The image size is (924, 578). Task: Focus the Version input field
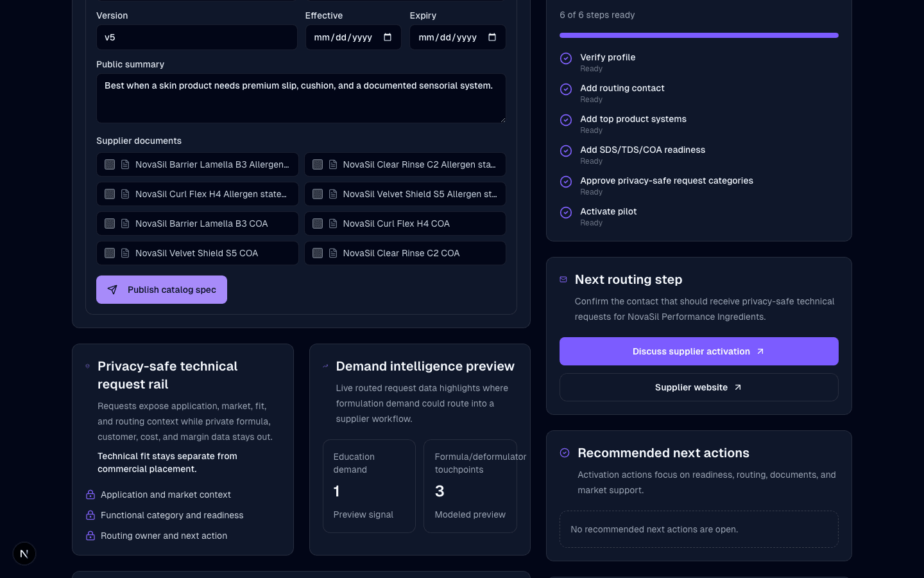pyautogui.click(x=197, y=37)
